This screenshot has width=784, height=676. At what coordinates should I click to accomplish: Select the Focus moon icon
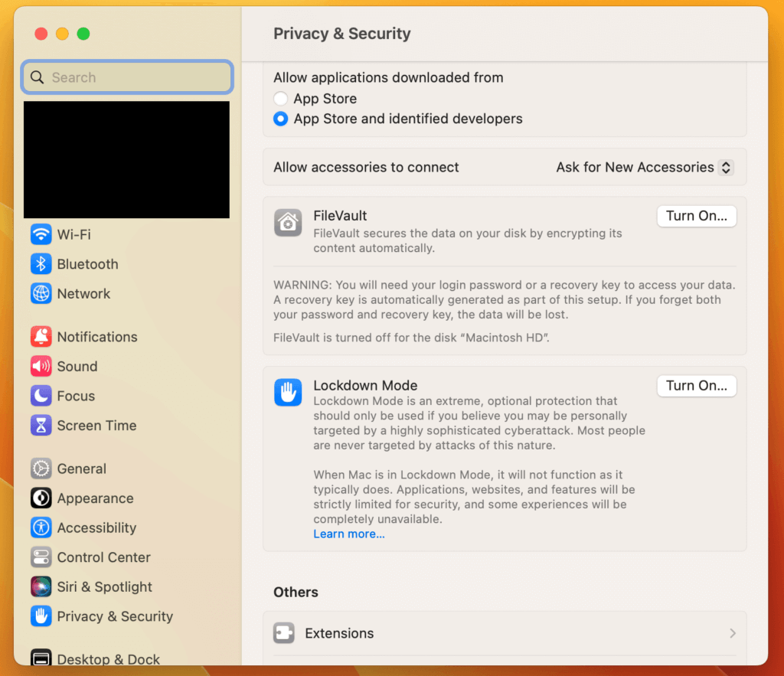coord(40,396)
